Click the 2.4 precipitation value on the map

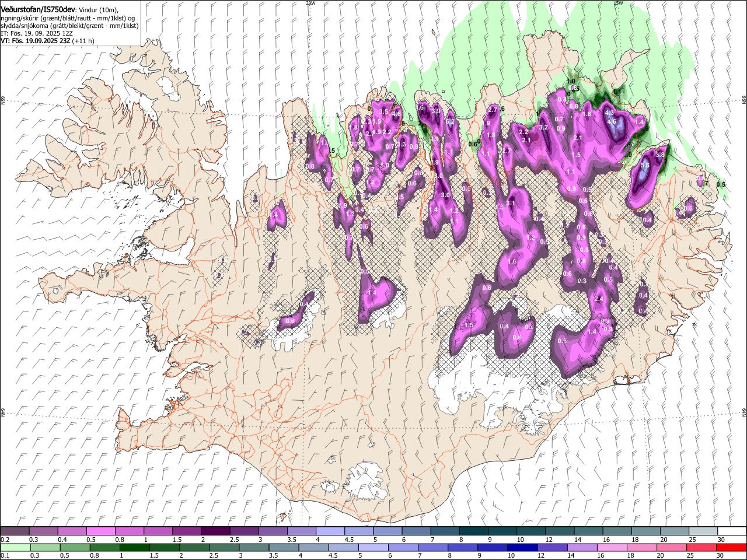pos(598,299)
